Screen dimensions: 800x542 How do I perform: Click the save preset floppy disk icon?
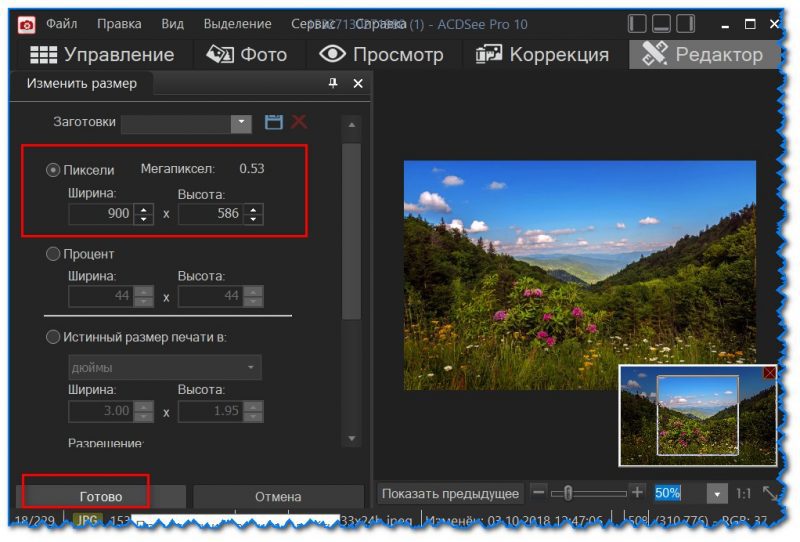273,122
